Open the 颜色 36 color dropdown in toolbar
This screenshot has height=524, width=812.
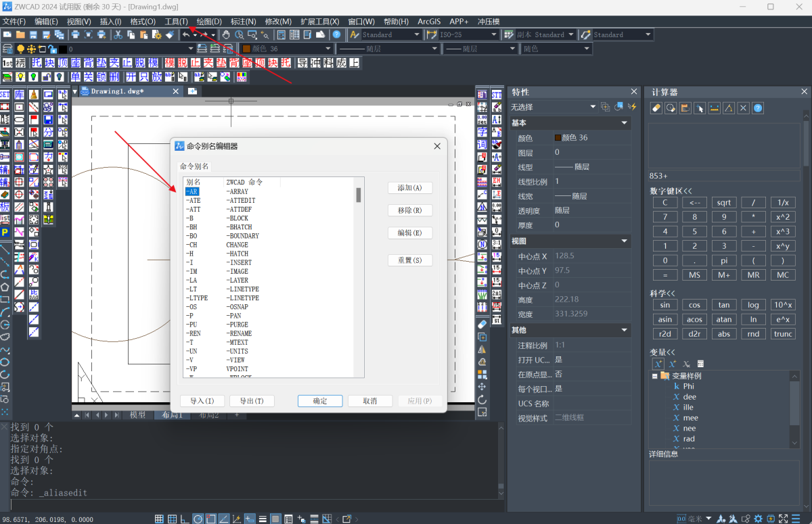327,49
